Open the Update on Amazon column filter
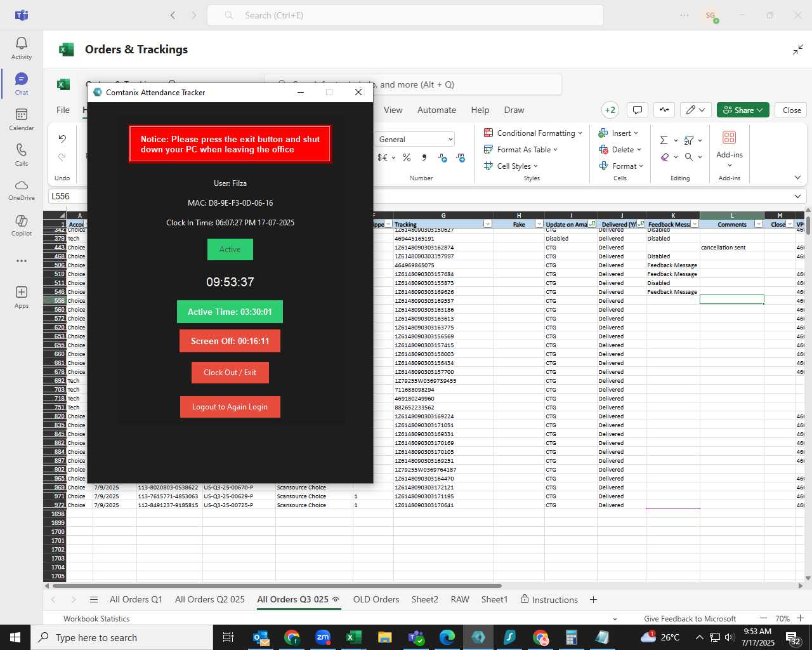812x650 pixels. pyautogui.click(x=592, y=224)
